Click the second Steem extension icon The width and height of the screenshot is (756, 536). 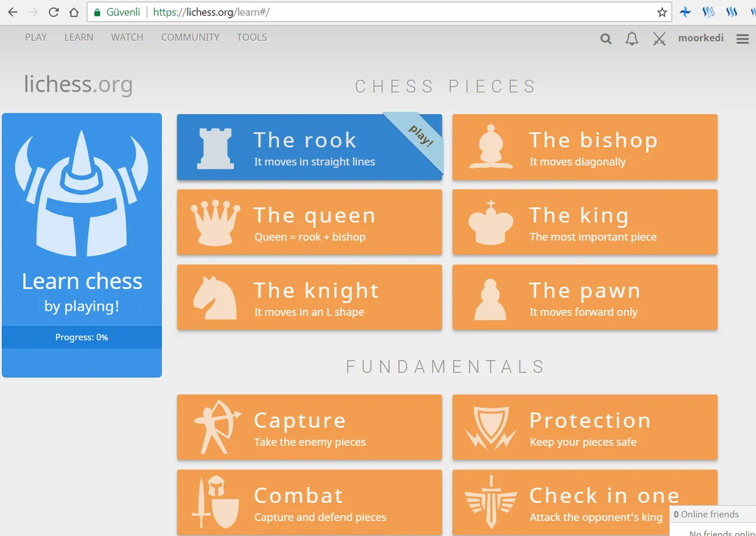pos(732,12)
